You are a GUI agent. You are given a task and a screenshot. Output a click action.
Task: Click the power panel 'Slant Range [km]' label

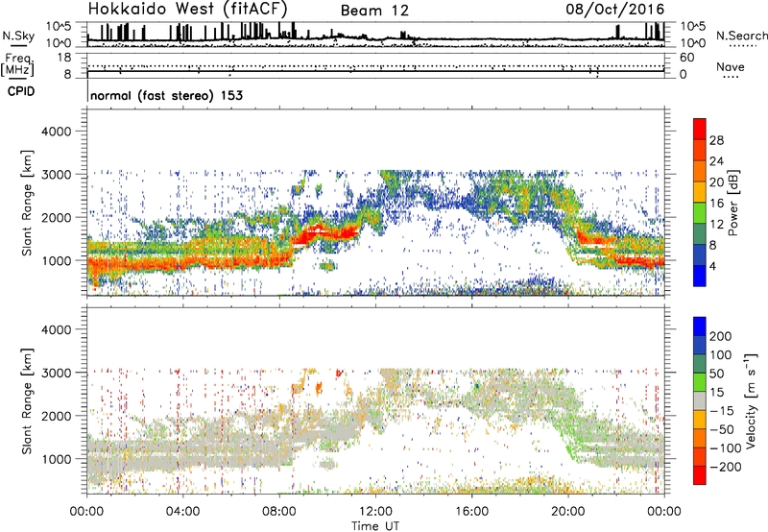coord(27,203)
